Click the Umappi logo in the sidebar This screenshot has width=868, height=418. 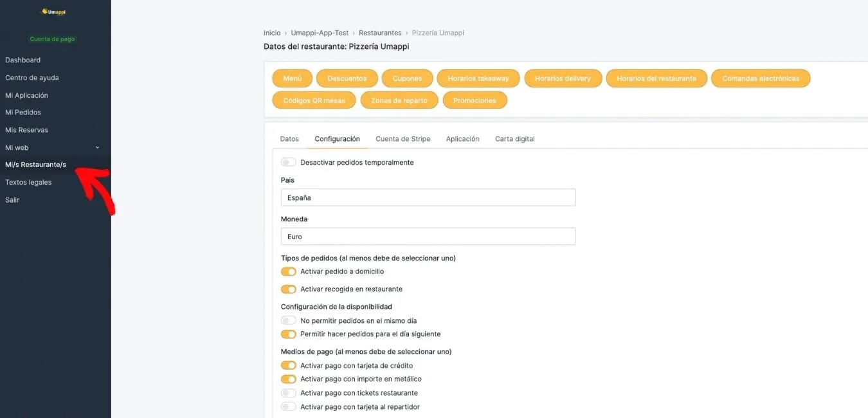(x=54, y=12)
